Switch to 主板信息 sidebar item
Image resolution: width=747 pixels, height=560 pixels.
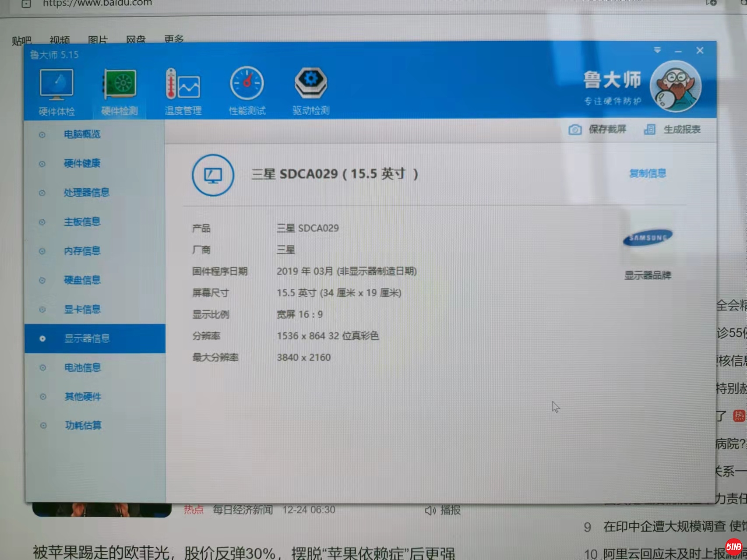click(x=82, y=222)
